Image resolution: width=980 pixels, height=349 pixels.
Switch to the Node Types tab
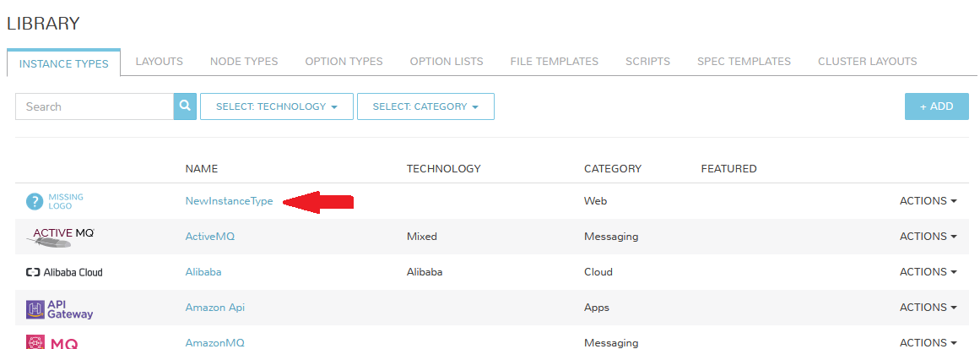click(x=244, y=62)
